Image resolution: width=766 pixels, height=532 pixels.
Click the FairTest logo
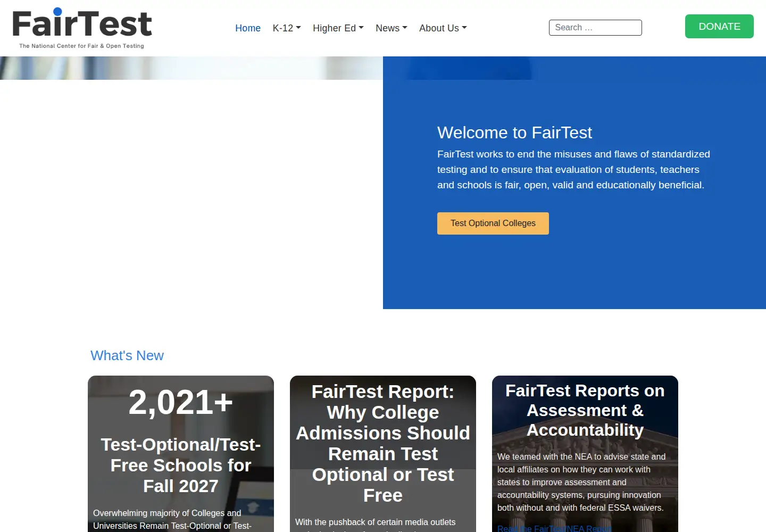click(82, 28)
